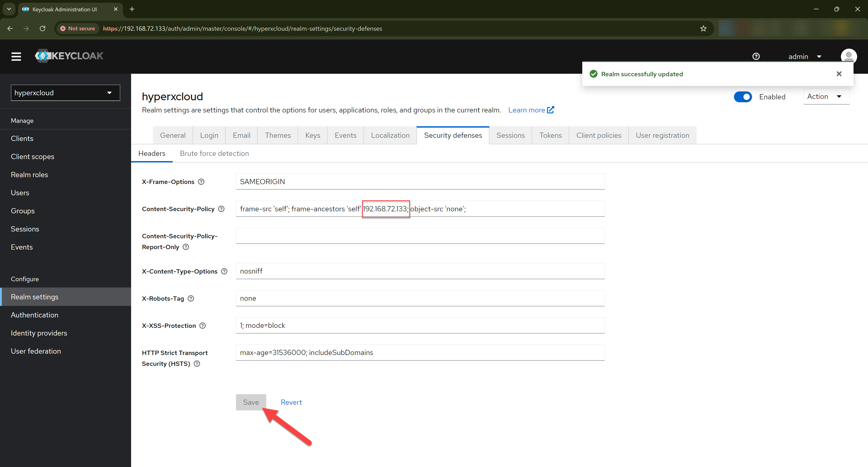Open the hyperxcloud realm selector
This screenshot has width=868, height=467.
pos(65,93)
